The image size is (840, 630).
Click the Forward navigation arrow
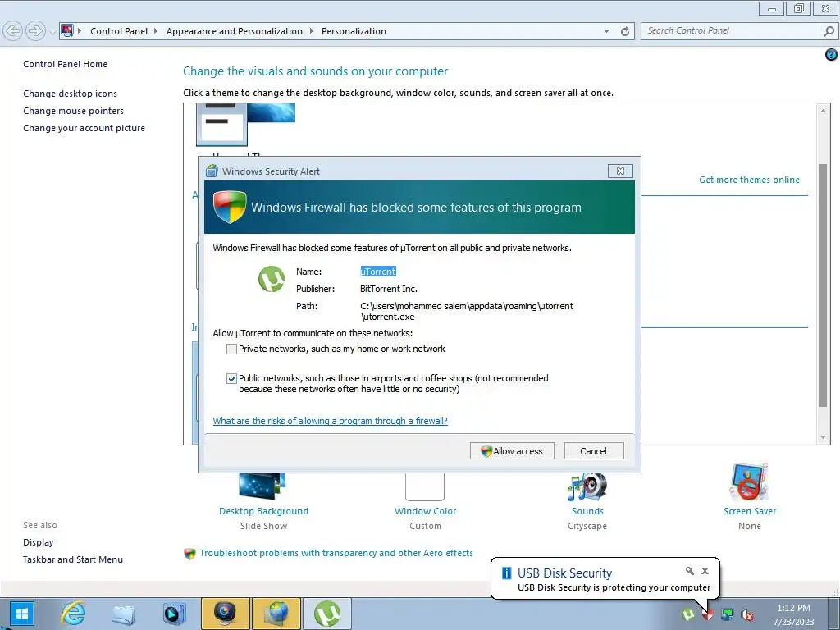(x=35, y=30)
